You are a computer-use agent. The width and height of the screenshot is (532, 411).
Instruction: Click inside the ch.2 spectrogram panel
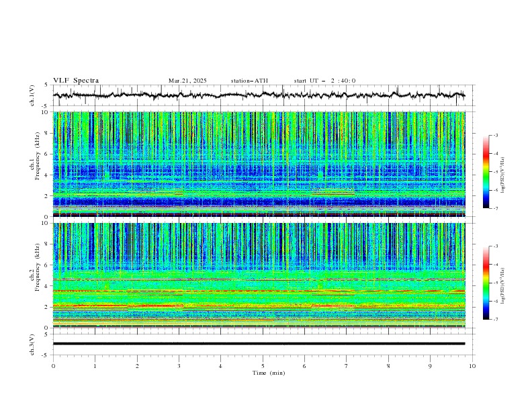(x=259, y=275)
